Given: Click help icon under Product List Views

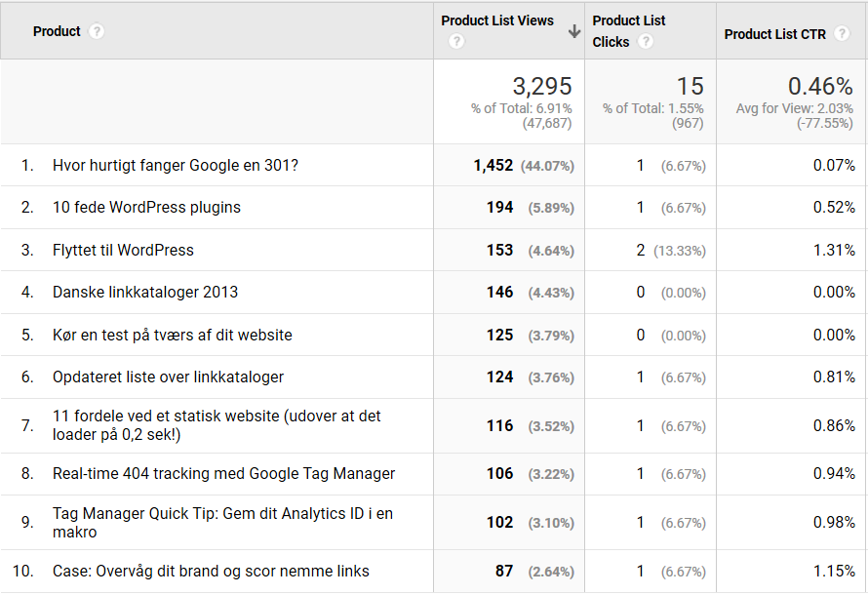Looking at the screenshot, I should click(456, 41).
